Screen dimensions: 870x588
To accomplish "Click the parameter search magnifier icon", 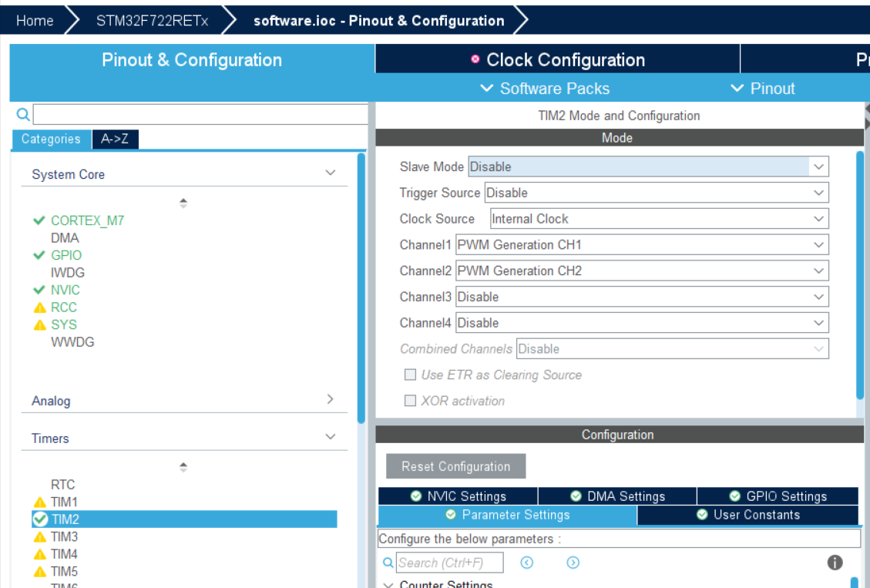I will tap(388, 563).
